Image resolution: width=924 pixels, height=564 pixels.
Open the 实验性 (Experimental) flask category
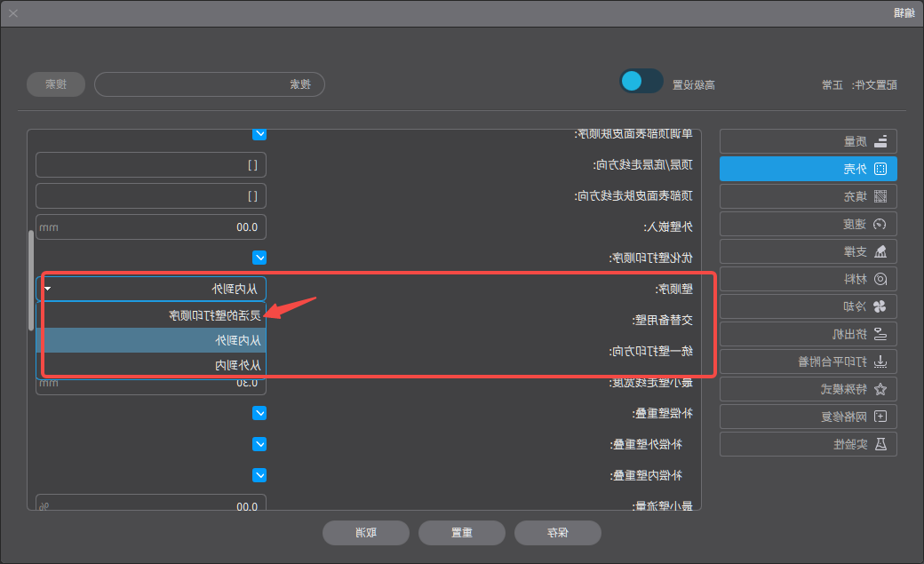[808, 444]
